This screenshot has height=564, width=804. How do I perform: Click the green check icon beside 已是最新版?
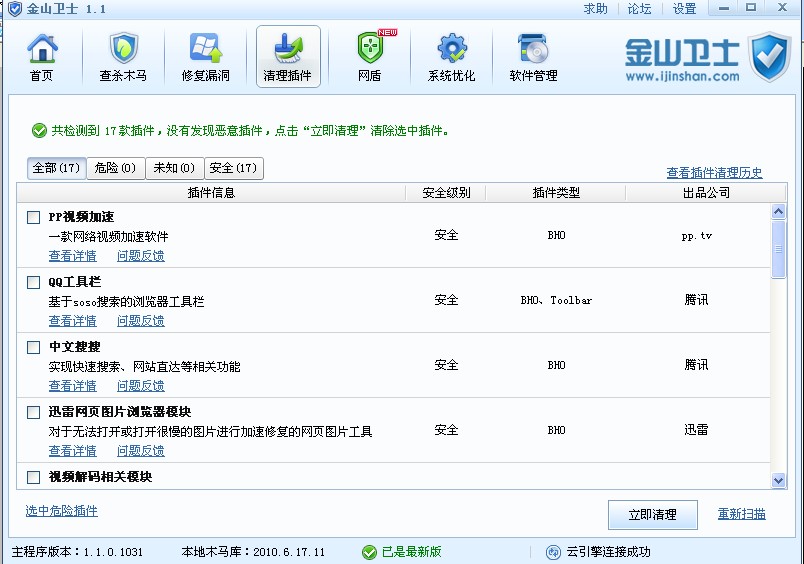[x=369, y=552]
